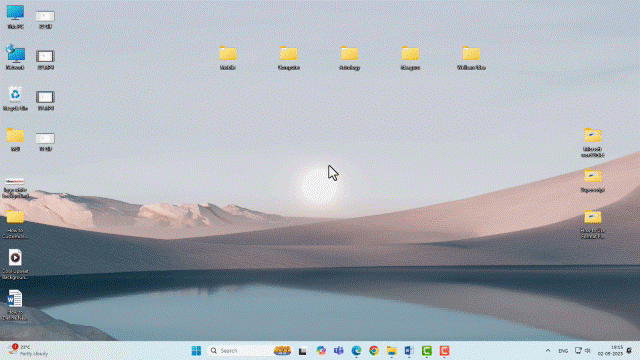
Task: Open the notifications bell icon
Action: pos(629,351)
